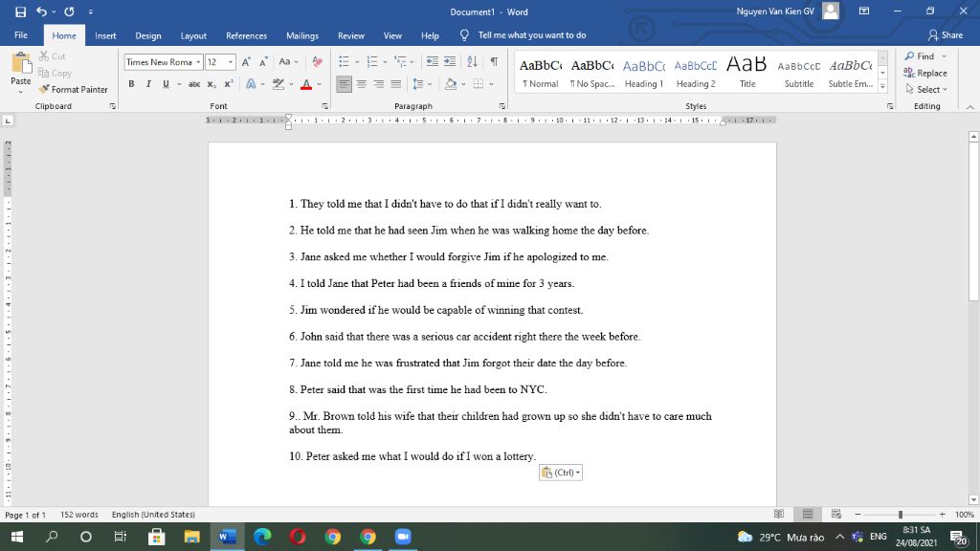
Task: Shrink font size with smaller A icon
Action: 263,62
